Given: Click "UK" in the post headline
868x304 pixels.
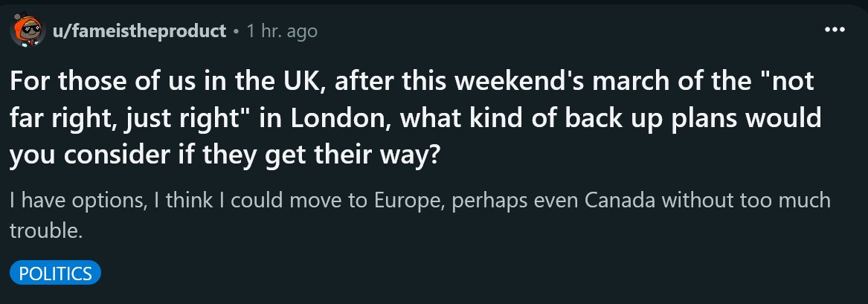Looking at the screenshot, I should point(296,81).
